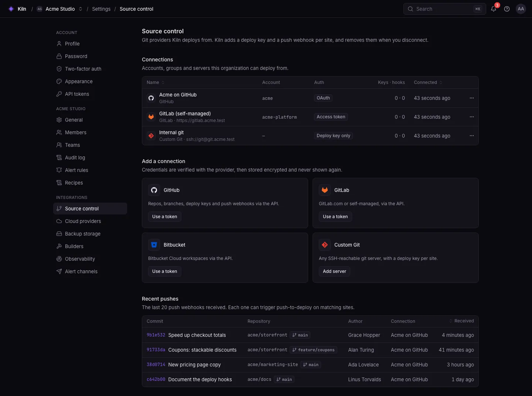Click the GitLab logo in Add a connection card
This screenshot has width=532, height=396.
[325, 190]
